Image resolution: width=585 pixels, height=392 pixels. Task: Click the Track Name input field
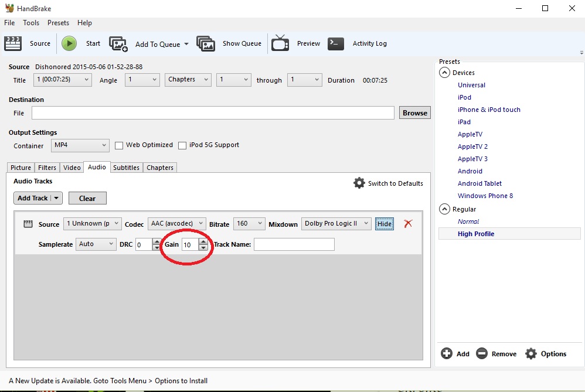point(294,244)
